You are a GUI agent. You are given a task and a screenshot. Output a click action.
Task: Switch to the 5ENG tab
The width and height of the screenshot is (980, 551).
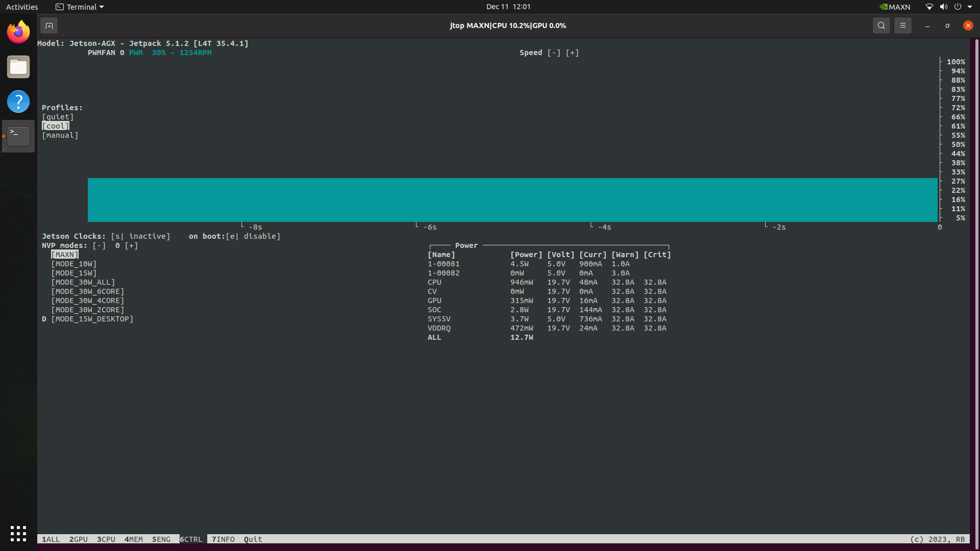point(161,539)
